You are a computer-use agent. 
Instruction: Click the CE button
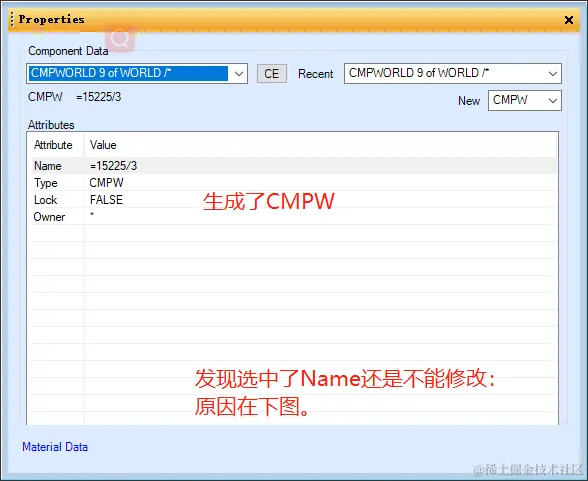[x=272, y=73]
